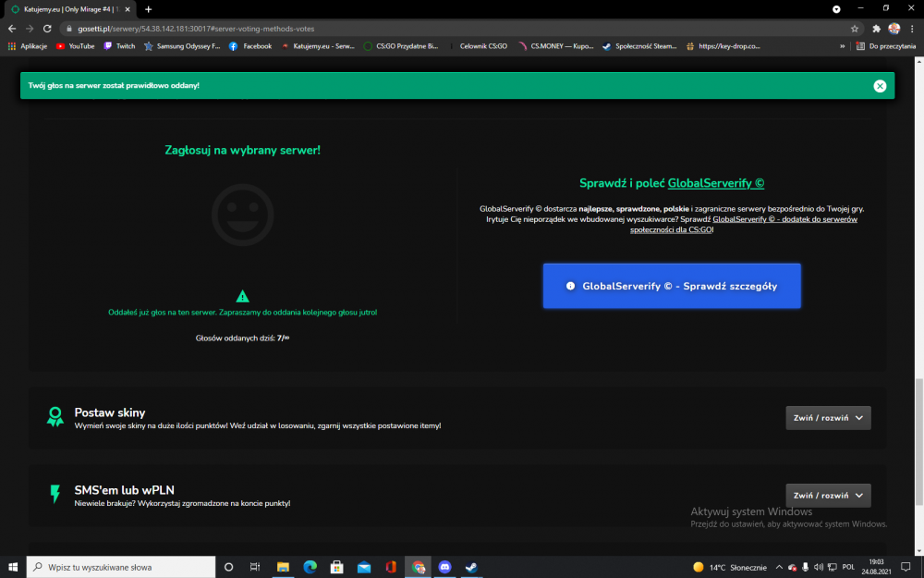Open Mail app from taskbar
The height and width of the screenshot is (578, 924).
coord(364,568)
